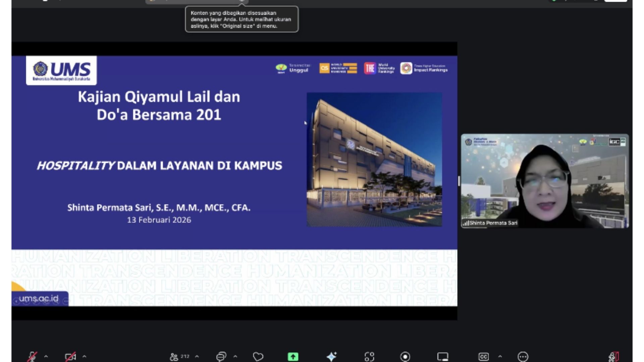The height and width of the screenshot is (362, 644).
Task: Expand caption options chevron next to CC
Action: pos(500,357)
